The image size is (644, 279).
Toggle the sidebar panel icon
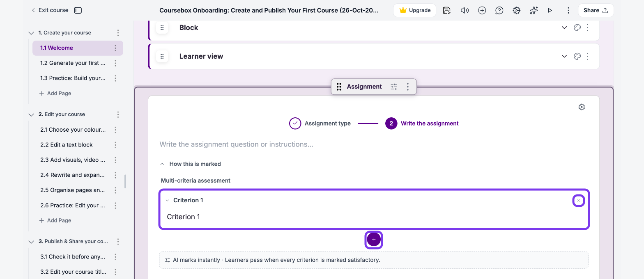78,10
